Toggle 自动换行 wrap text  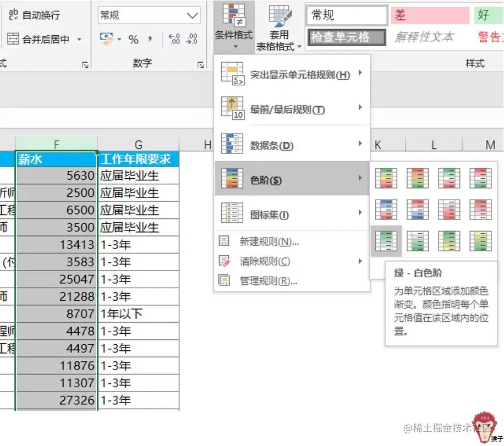click(x=34, y=15)
